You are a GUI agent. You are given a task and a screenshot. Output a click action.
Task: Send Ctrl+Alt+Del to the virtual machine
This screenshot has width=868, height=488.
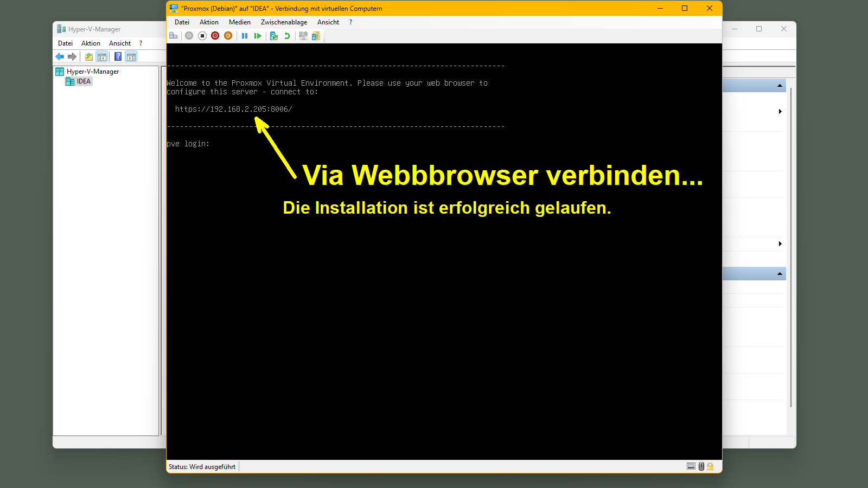(x=174, y=36)
